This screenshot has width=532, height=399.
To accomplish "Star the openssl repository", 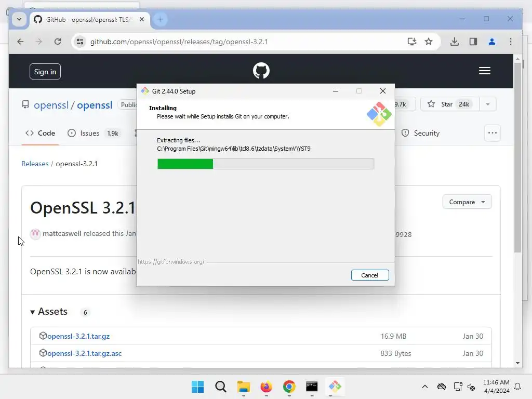I will [449, 104].
